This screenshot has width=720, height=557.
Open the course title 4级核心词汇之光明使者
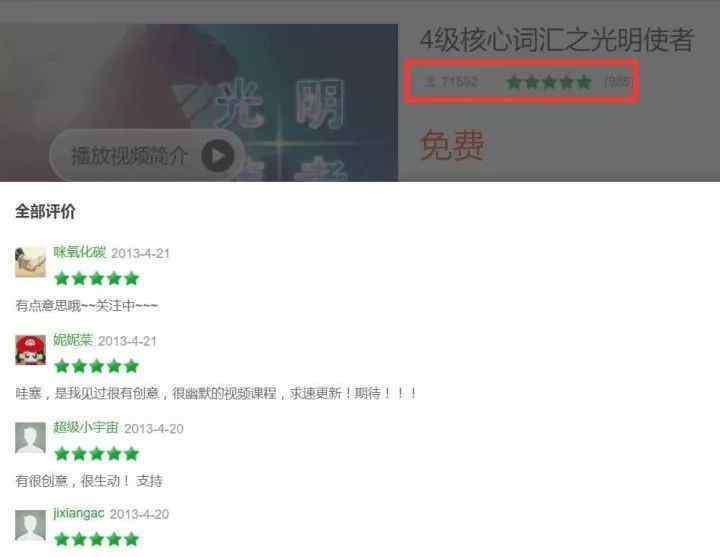(x=557, y=39)
